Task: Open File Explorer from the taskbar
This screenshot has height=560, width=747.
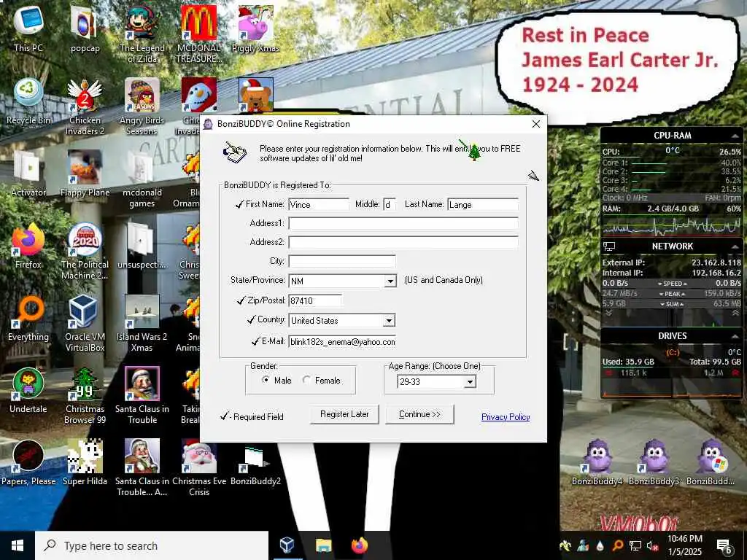Action: [323, 545]
